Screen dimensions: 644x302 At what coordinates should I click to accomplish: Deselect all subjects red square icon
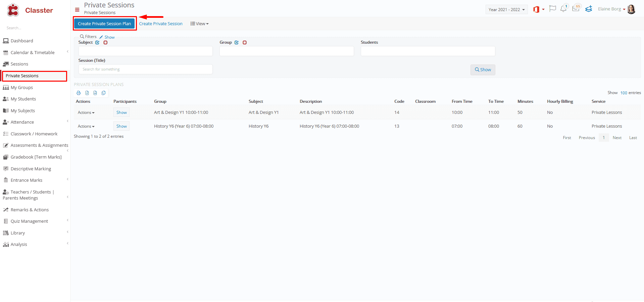105,42
